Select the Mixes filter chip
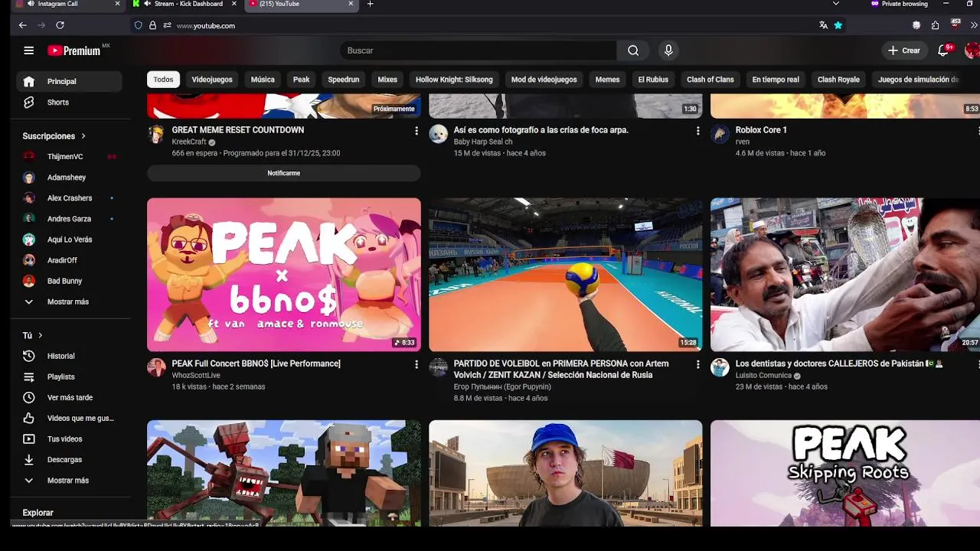Viewport: 980px width, 551px height. point(387,80)
